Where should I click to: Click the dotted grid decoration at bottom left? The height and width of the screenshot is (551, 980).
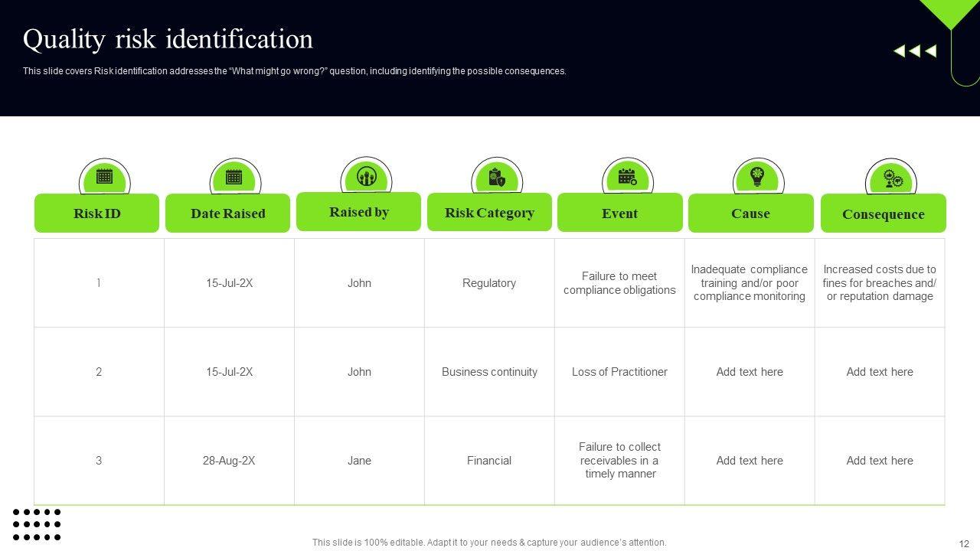[37, 524]
